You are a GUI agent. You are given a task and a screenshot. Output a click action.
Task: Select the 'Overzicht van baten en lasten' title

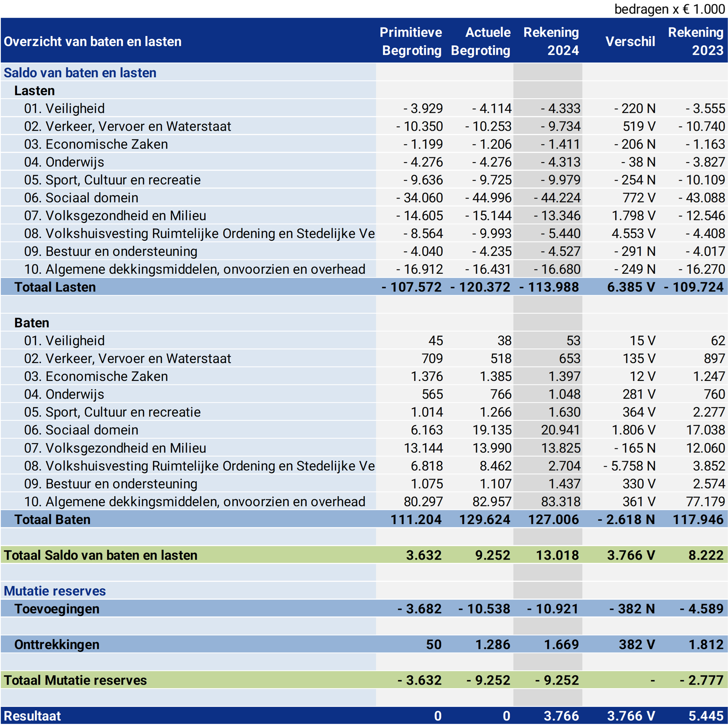tap(93, 41)
